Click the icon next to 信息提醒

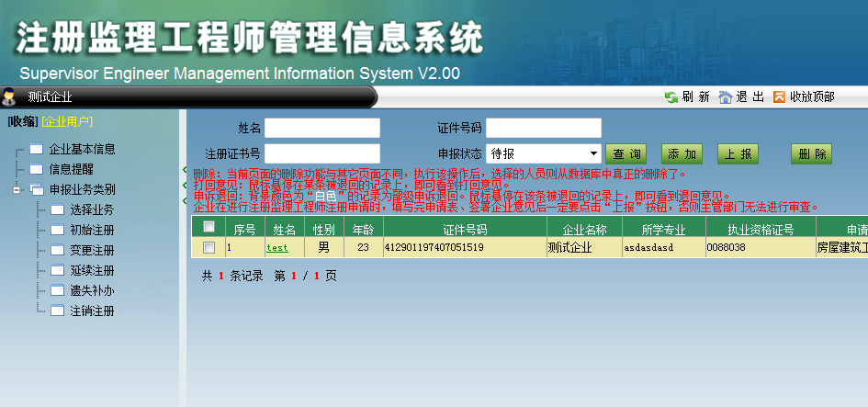(x=37, y=169)
